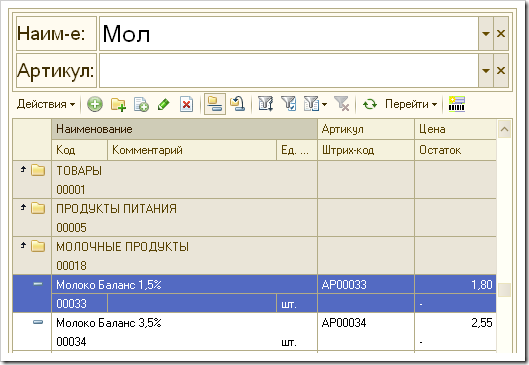Select the row Молоко Баланс 1,5%

(x=254, y=294)
